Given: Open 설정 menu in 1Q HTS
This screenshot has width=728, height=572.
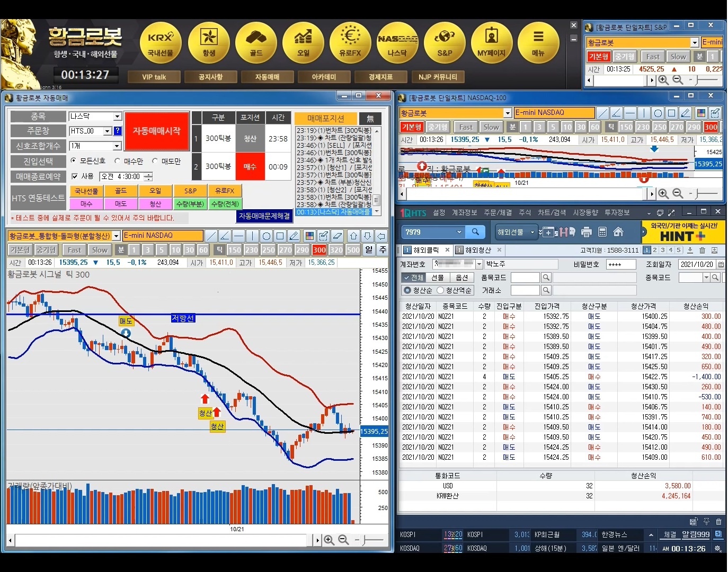Looking at the screenshot, I should [439, 212].
